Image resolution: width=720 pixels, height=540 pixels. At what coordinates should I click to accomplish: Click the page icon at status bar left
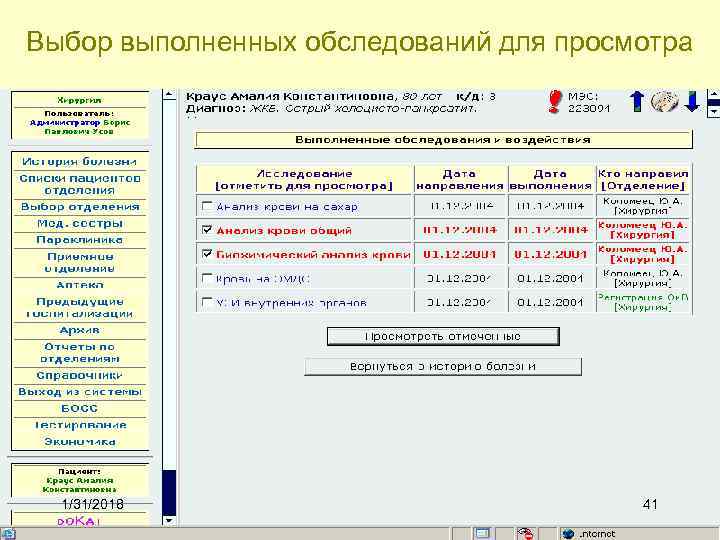point(7,534)
